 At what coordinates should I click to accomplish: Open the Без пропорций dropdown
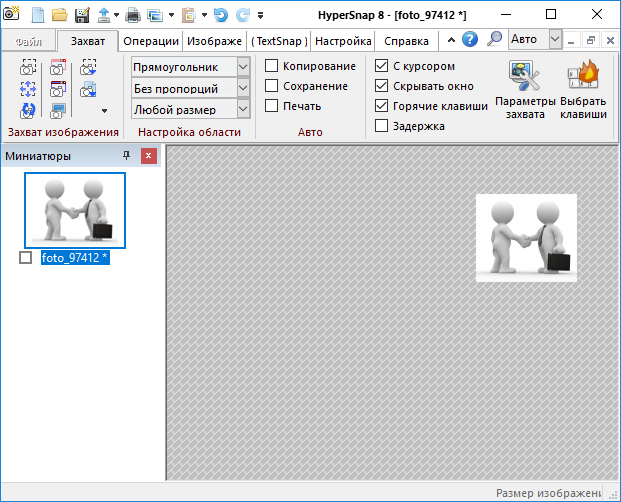(243, 88)
